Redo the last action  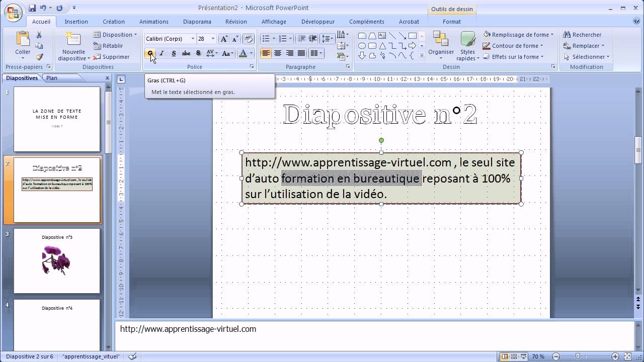click(x=59, y=8)
